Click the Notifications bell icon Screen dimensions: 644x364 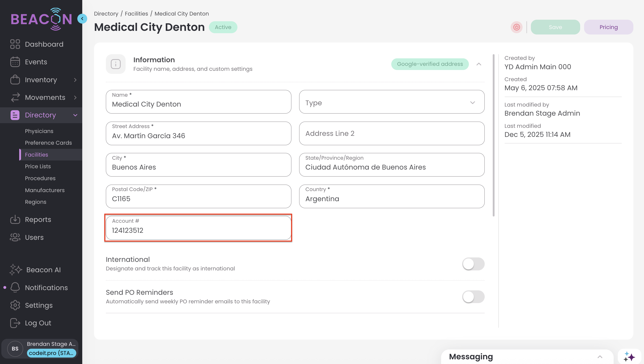point(15,288)
